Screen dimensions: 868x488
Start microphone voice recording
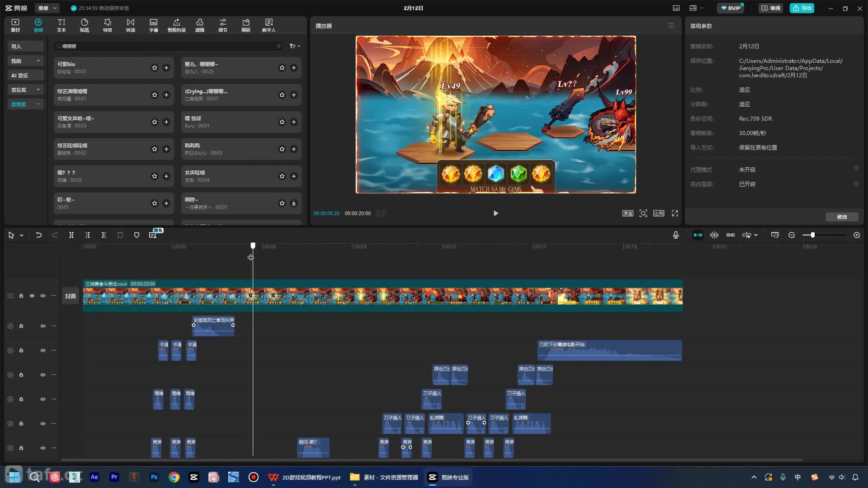[x=676, y=235]
